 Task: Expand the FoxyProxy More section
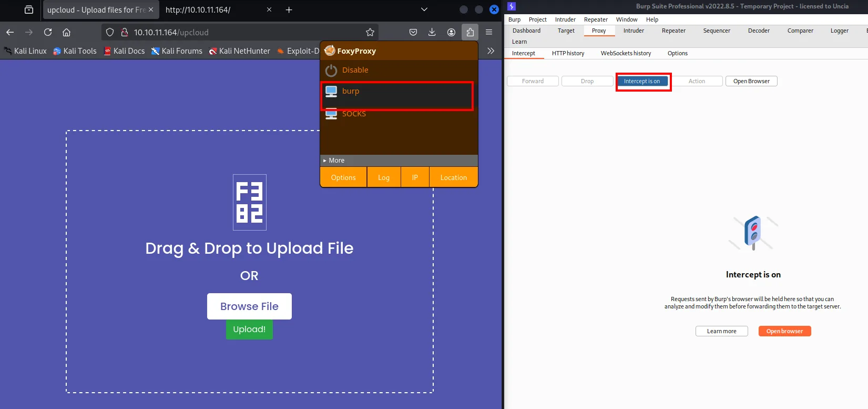tap(399, 161)
